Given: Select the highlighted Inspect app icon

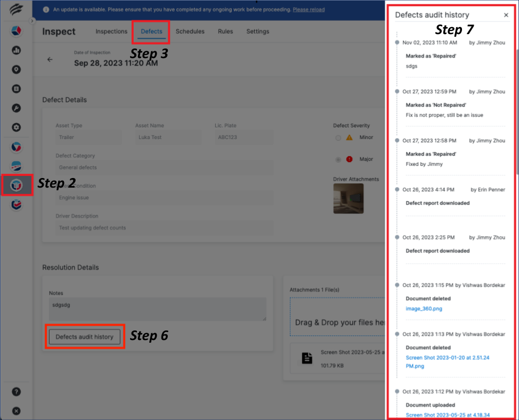Looking at the screenshot, I should (x=17, y=185).
